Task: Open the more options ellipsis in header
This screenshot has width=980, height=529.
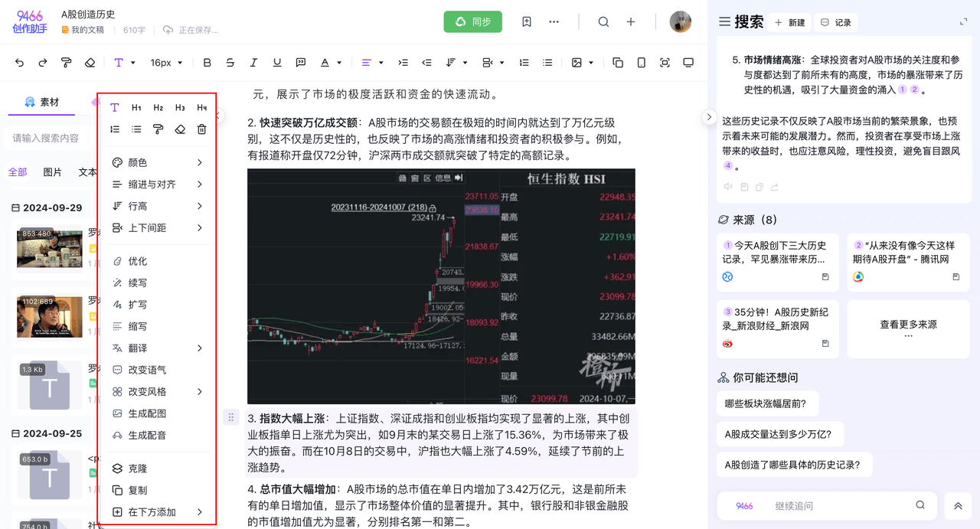Action: (554, 22)
